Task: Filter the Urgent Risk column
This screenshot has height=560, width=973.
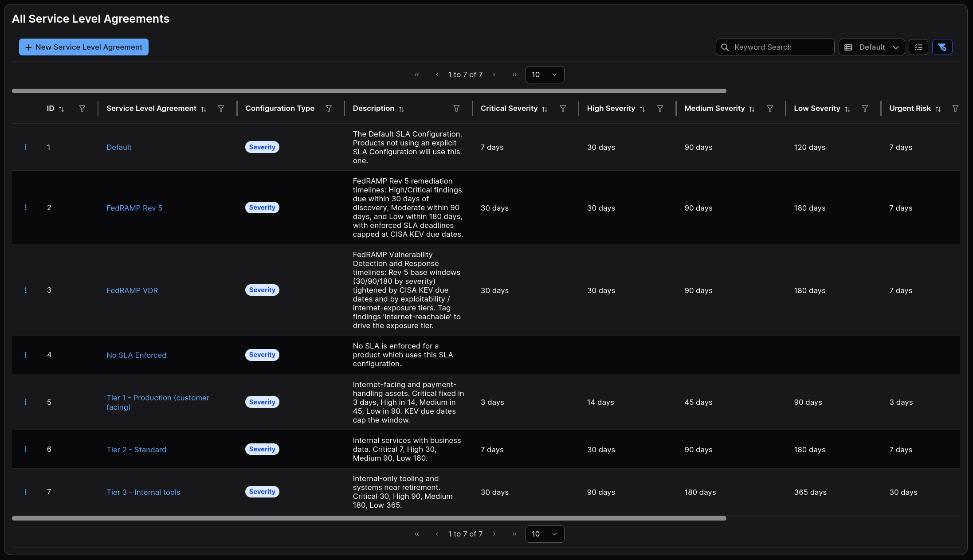Action: (955, 109)
